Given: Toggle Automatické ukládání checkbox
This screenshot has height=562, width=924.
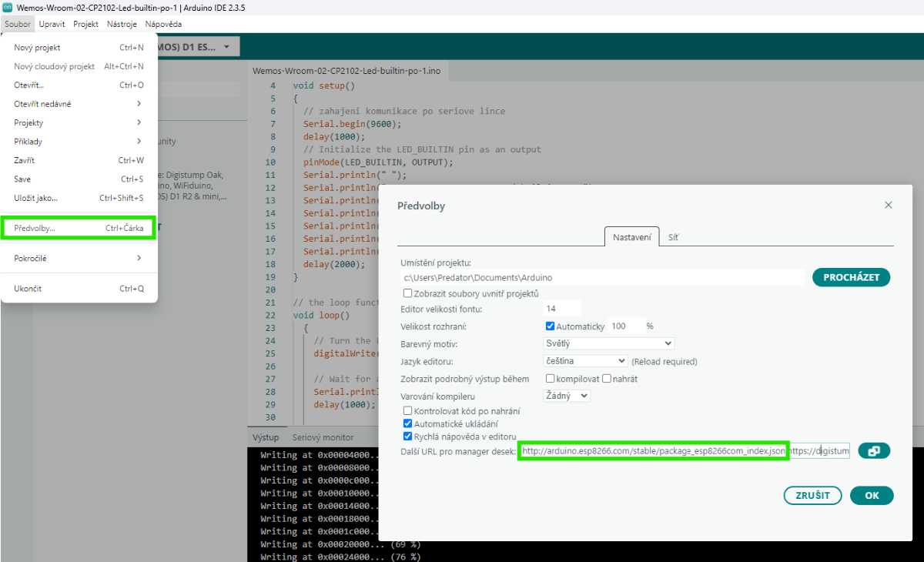Looking at the screenshot, I should click(408, 423).
